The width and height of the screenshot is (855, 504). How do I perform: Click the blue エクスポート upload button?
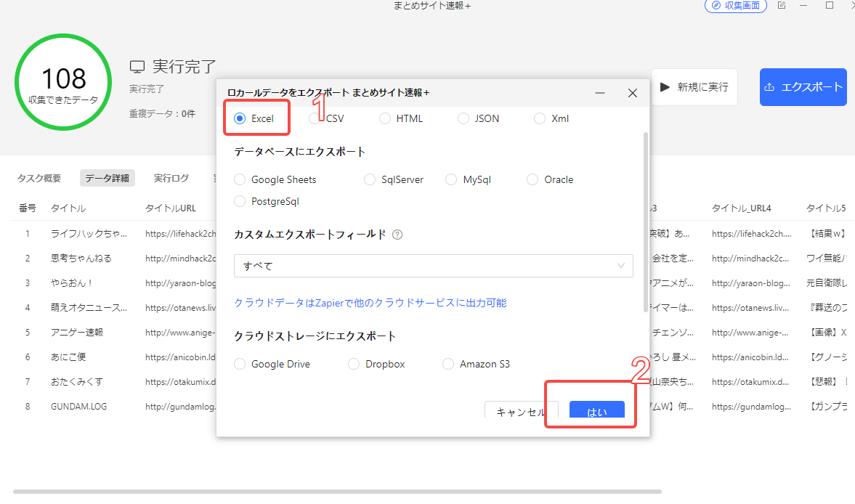tap(803, 87)
